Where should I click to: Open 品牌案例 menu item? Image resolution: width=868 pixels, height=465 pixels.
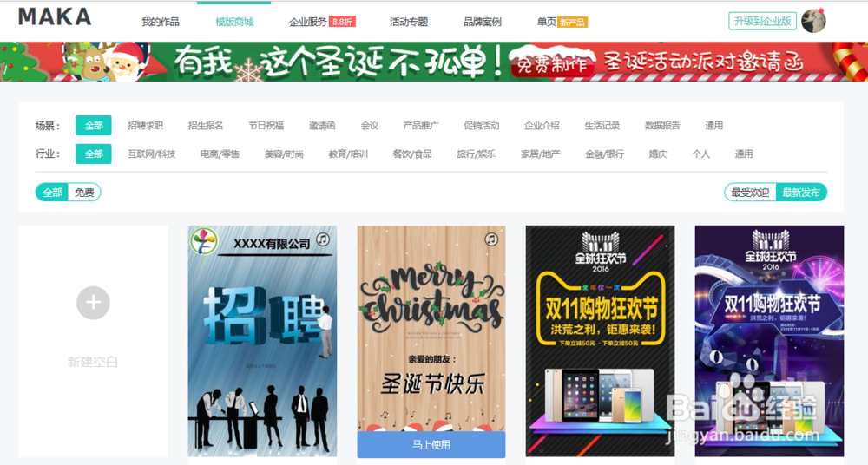(x=482, y=22)
